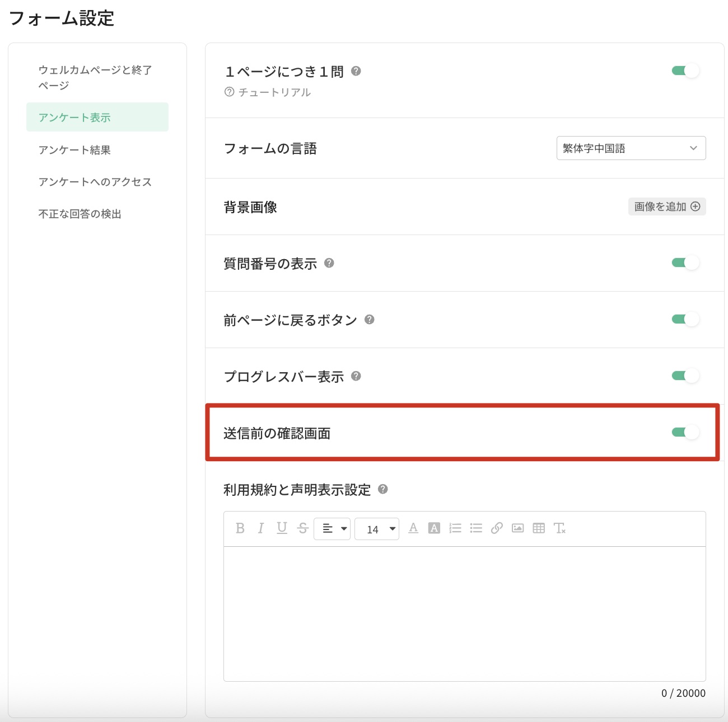Open the text alignment dropdown
The width and height of the screenshot is (728, 722).
[332, 529]
